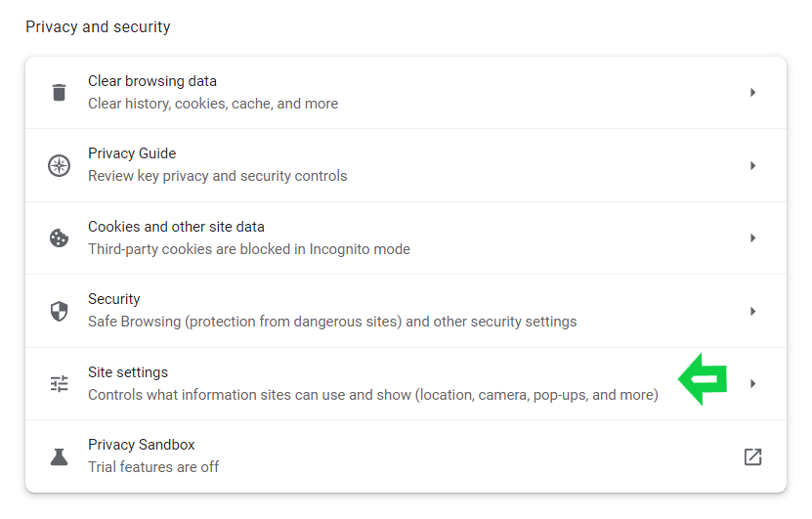This screenshot has width=812, height=519.
Task: Click the trash can icon for browsing data
Action: (x=60, y=93)
